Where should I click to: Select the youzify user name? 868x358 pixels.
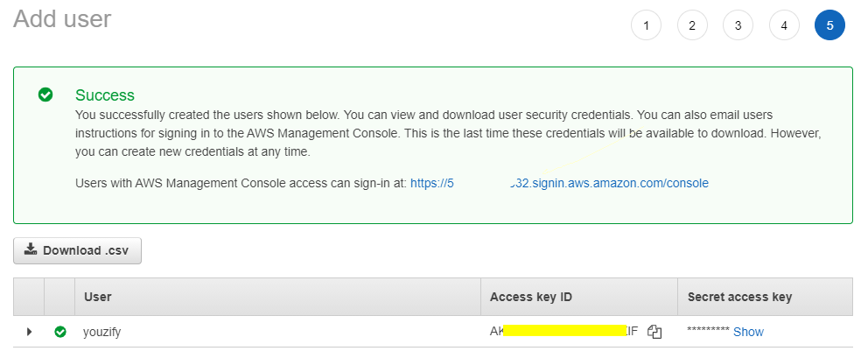coord(101,333)
